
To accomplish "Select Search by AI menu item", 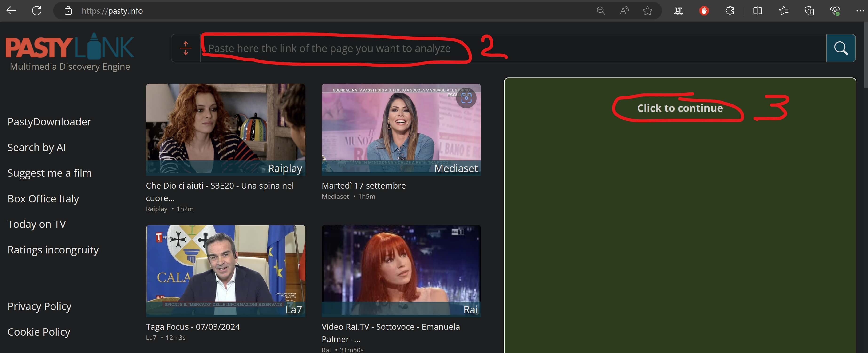I will (x=36, y=147).
